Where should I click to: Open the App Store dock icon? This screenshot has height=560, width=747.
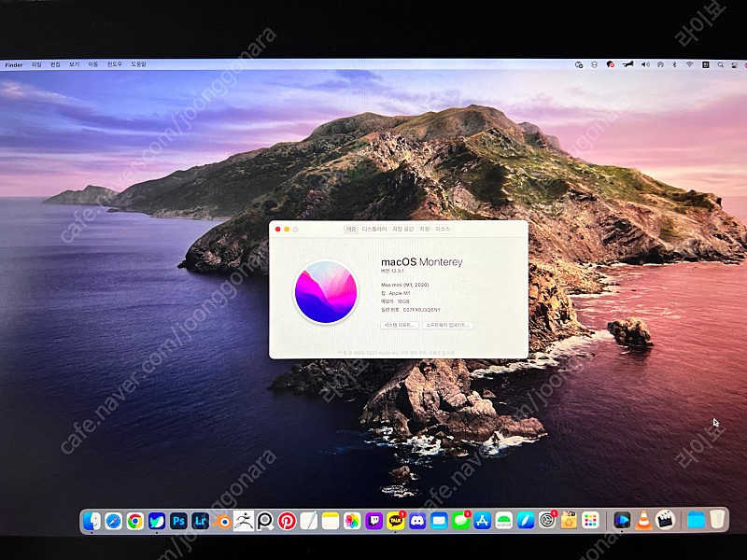[483, 521]
